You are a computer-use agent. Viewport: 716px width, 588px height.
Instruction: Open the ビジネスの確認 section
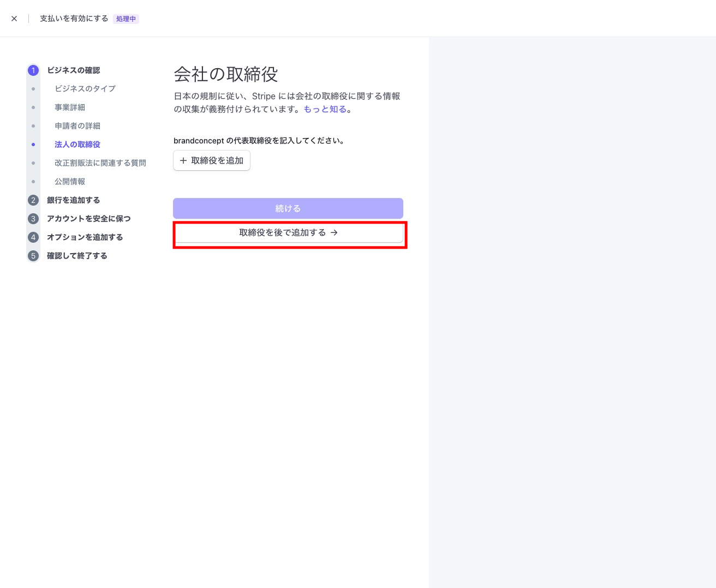tap(73, 70)
